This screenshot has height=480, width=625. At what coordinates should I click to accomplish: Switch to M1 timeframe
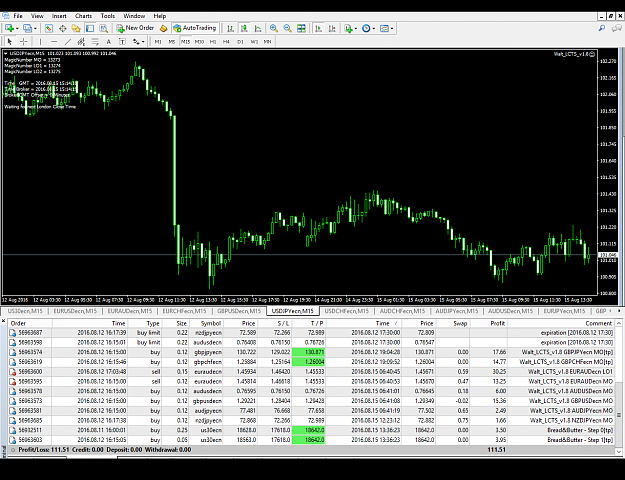pos(158,41)
